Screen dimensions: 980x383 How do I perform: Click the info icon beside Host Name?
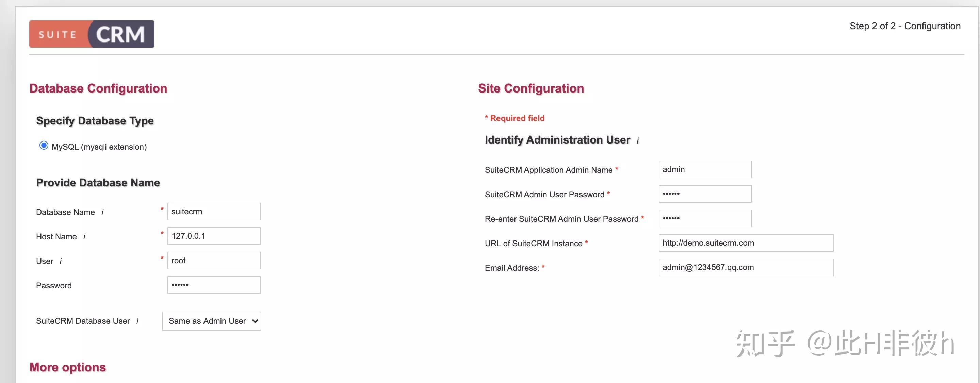click(x=84, y=237)
